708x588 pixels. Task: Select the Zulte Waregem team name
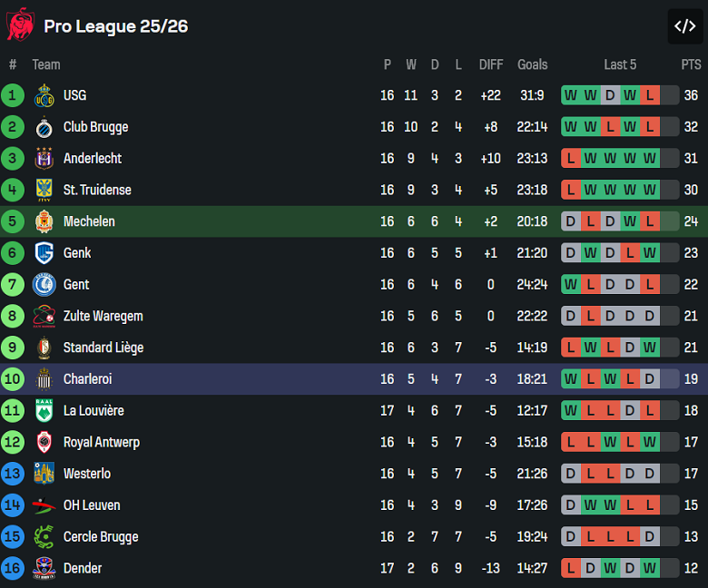point(103,316)
